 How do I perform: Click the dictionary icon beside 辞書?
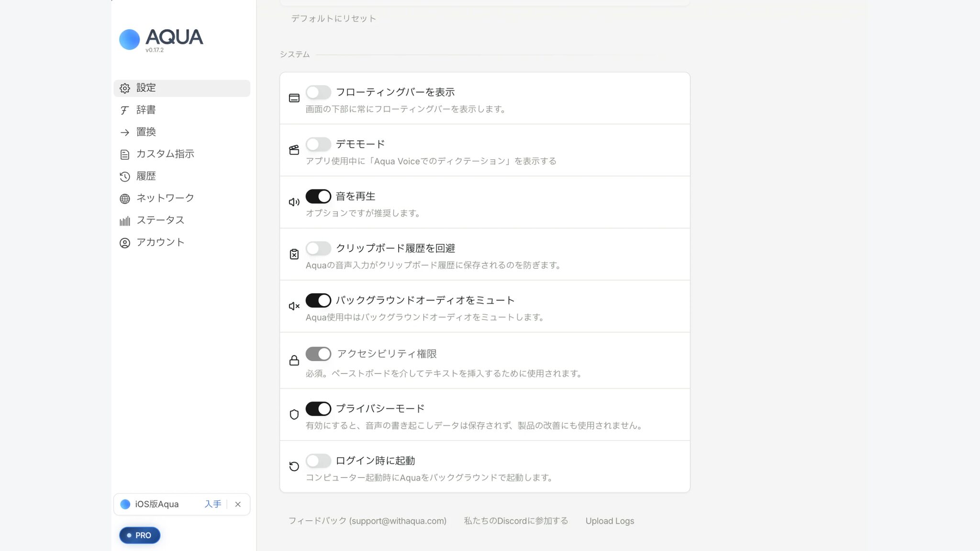tap(125, 110)
